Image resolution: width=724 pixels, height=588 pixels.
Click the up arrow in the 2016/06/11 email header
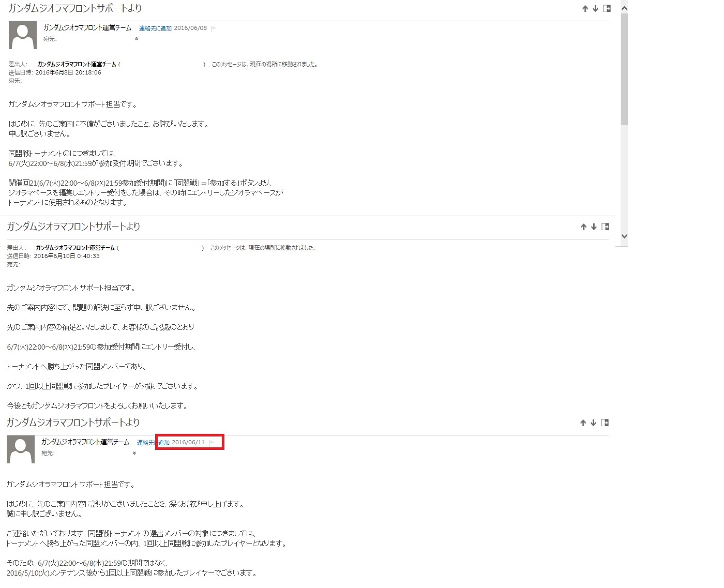(583, 423)
